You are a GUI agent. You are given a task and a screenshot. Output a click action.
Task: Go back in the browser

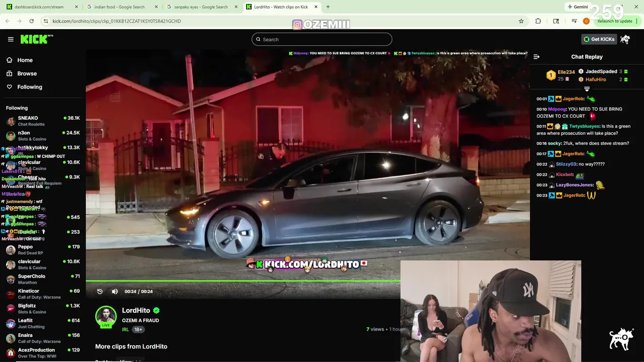point(8,21)
